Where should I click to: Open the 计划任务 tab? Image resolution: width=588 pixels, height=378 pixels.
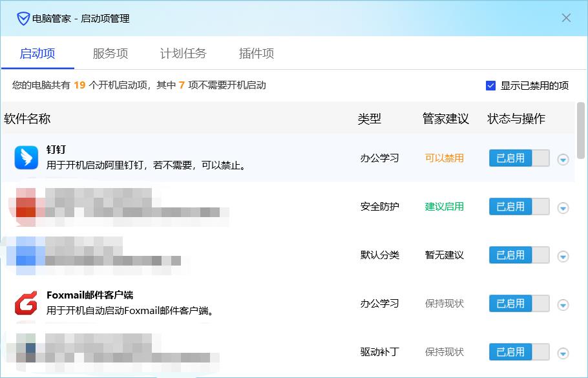[184, 54]
